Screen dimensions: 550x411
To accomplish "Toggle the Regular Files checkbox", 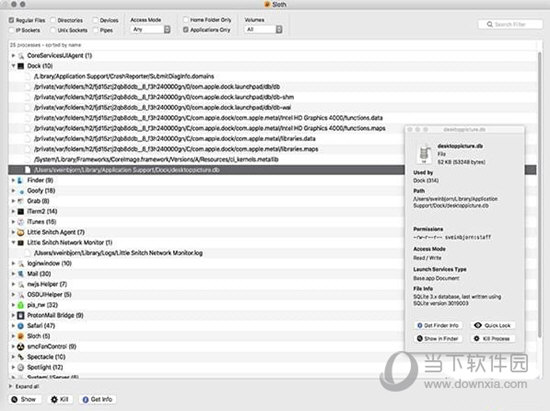I will (x=12, y=20).
